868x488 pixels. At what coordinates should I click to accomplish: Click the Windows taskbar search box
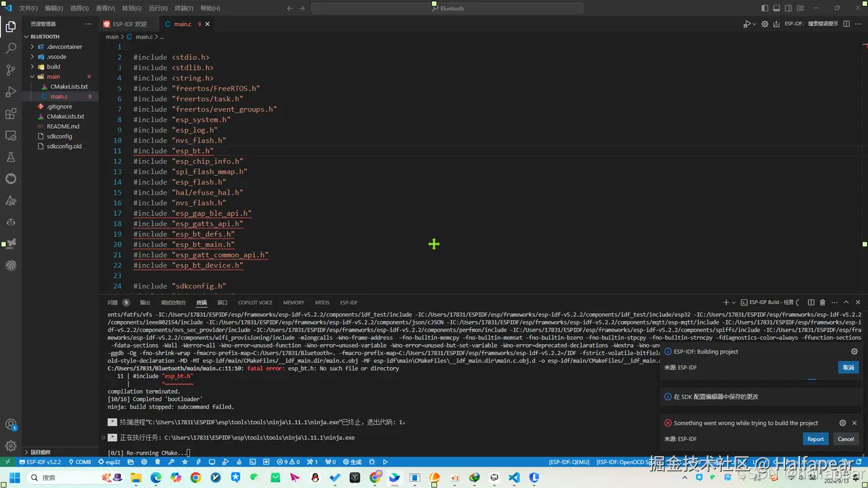pos(75,478)
